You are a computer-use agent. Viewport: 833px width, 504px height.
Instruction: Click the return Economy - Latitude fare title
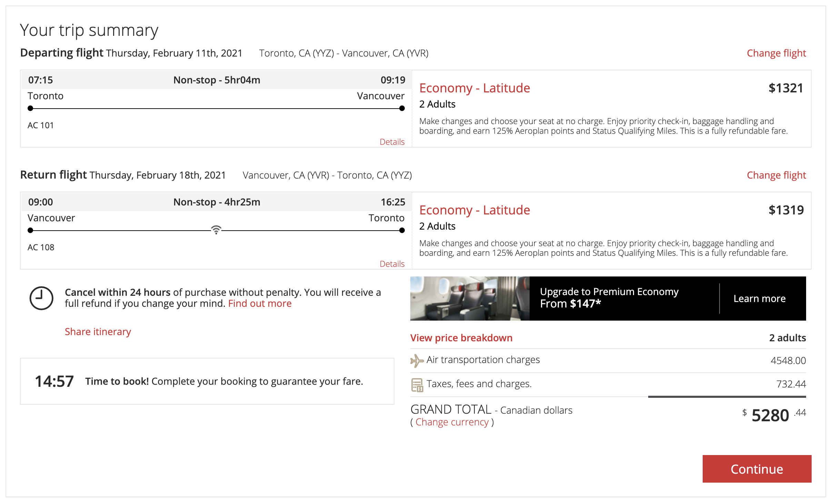(x=474, y=210)
